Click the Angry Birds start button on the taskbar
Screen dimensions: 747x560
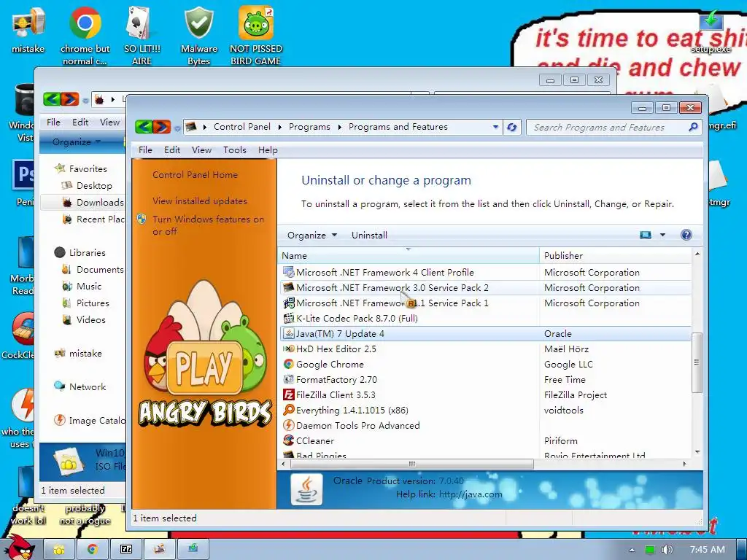18,548
